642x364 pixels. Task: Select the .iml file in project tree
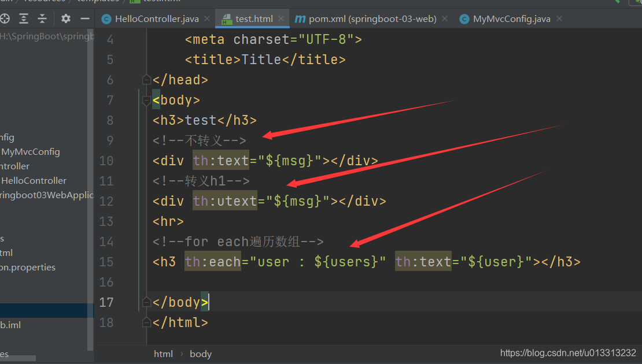(x=10, y=325)
